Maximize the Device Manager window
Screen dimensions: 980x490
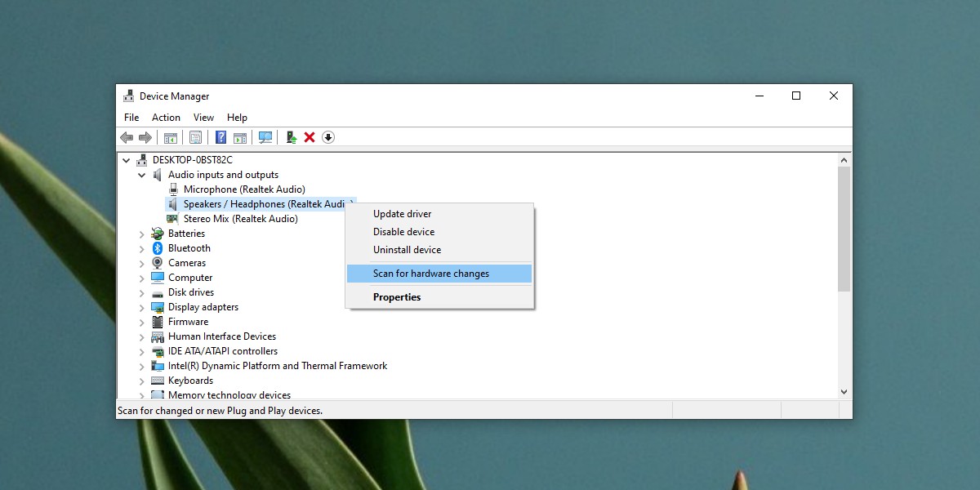[x=796, y=96]
